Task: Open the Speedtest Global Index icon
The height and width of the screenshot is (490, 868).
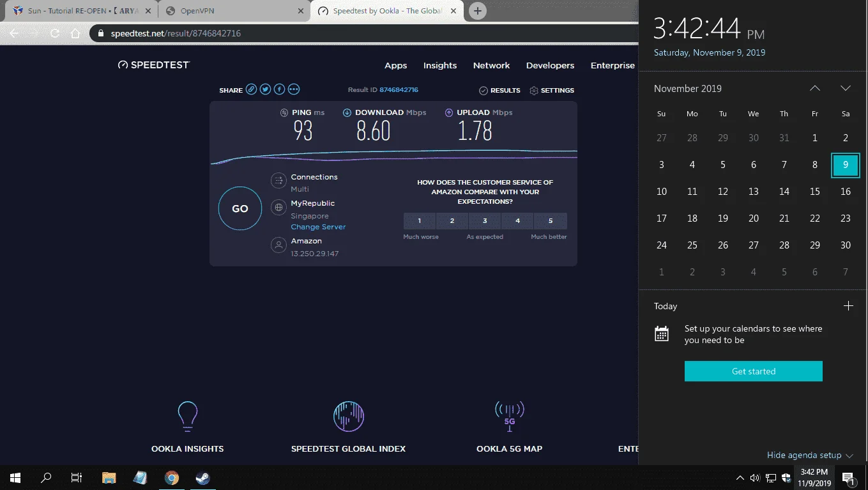Action: click(x=349, y=417)
